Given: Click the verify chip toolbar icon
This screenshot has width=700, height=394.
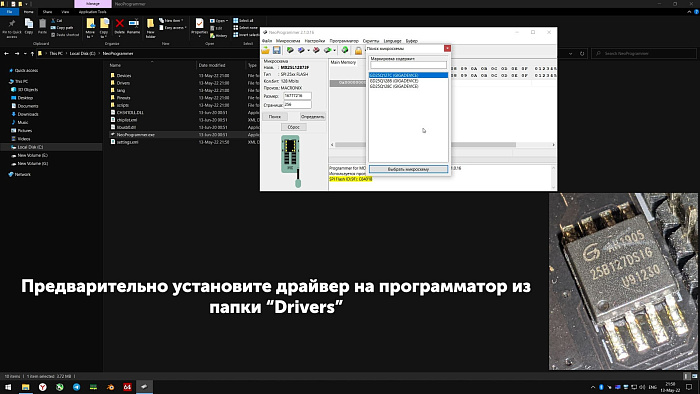Looking at the screenshot, I should tap(327, 50).
